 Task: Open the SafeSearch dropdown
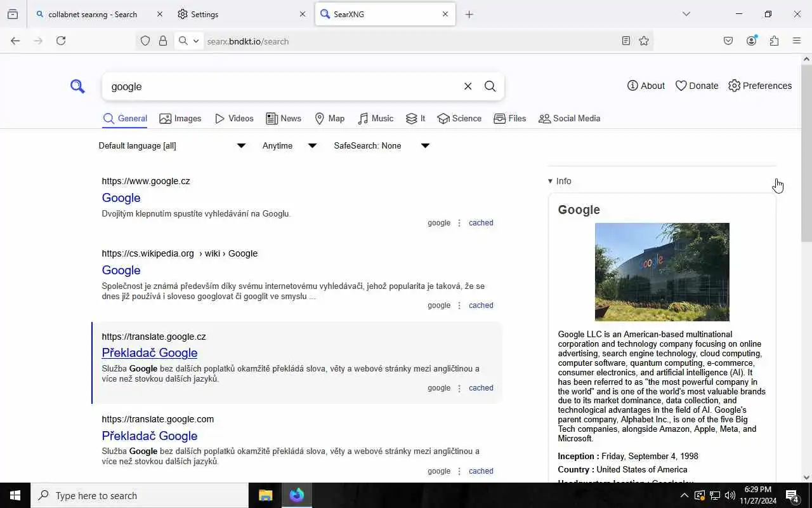381,146
